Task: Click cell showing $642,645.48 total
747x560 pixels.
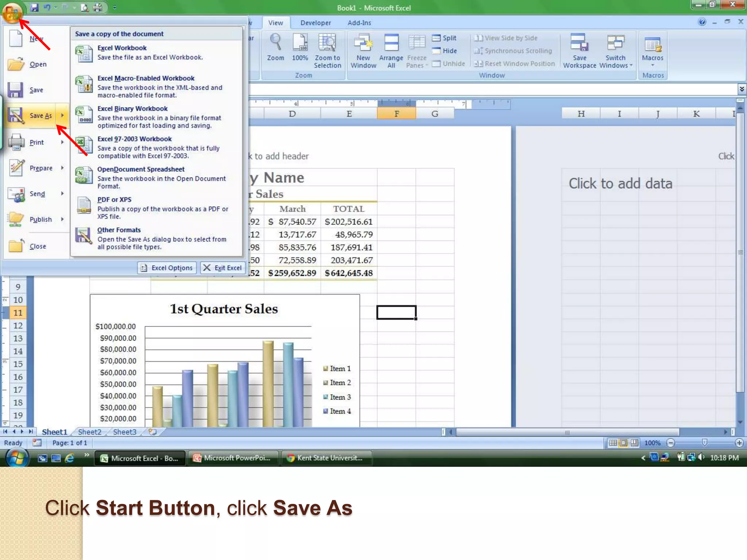Action: tap(349, 273)
